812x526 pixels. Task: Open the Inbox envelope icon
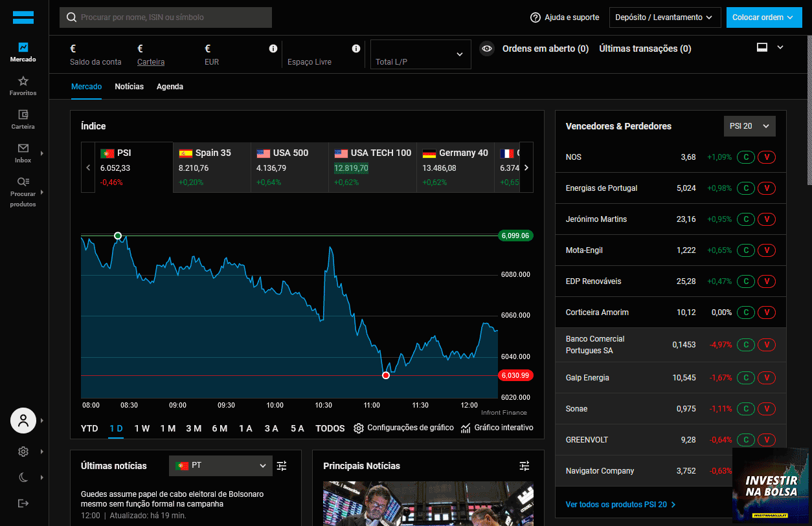[23, 148]
